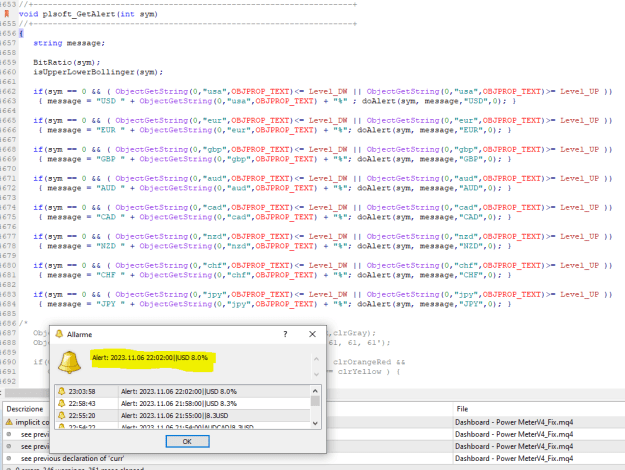Click 'see previous declaration of curr' description

pyautogui.click(x=72, y=458)
